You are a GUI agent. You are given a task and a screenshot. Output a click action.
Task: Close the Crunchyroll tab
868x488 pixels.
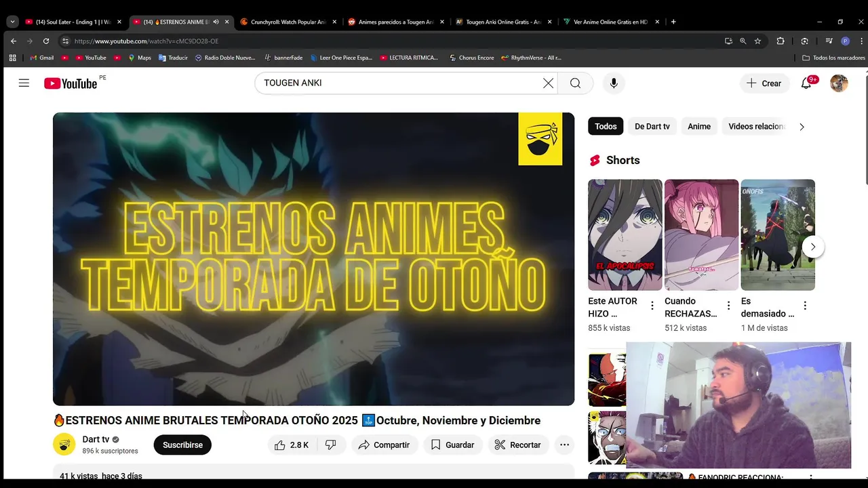334,22
